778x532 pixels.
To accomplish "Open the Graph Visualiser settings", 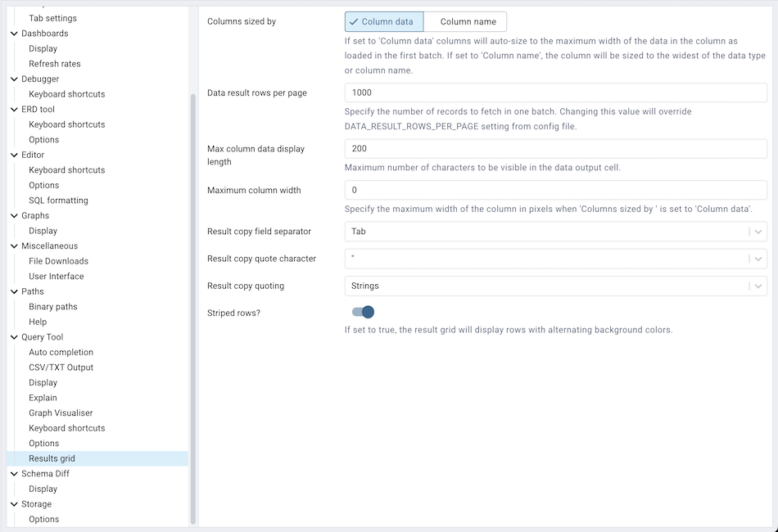I will tap(61, 413).
